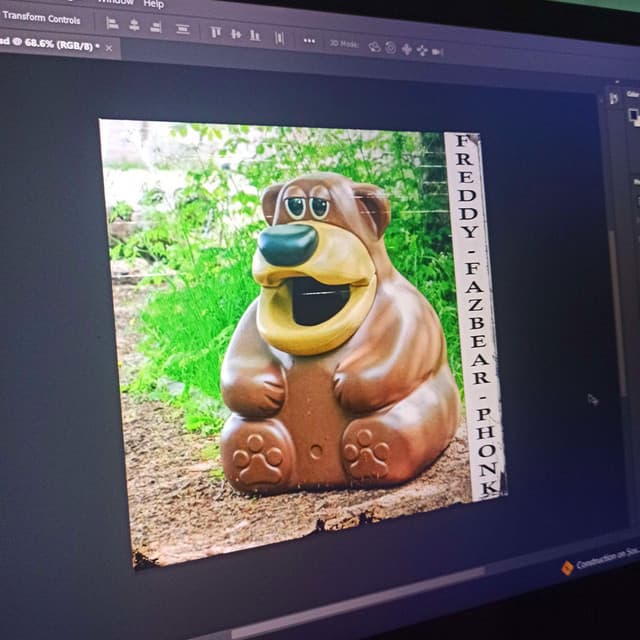Close the document tab at 68.6%
640x640 pixels.
pyautogui.click(x=109, y=48)
